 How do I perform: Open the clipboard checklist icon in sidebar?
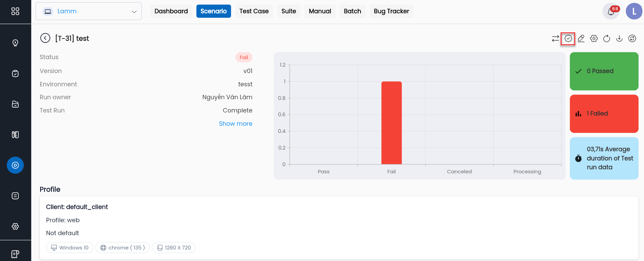15,73
